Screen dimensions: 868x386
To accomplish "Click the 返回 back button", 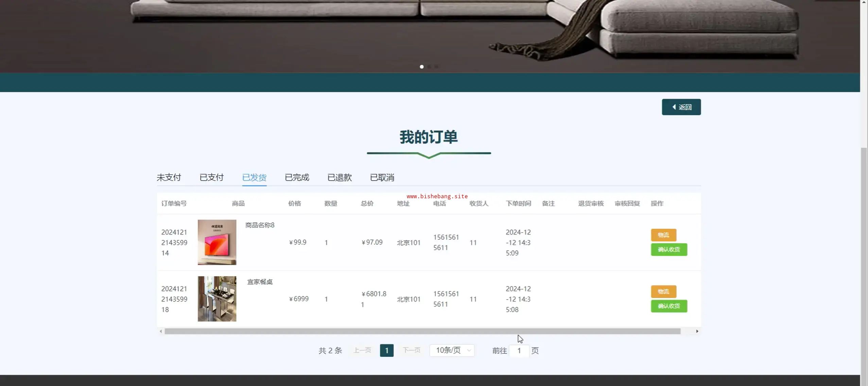I will point(681,107).
